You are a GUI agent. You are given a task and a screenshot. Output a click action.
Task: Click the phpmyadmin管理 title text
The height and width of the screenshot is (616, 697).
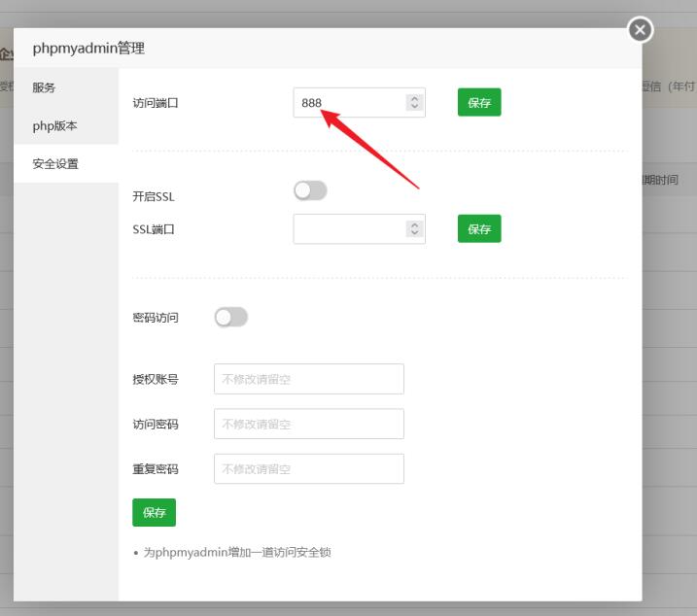(x=88, y=48)
